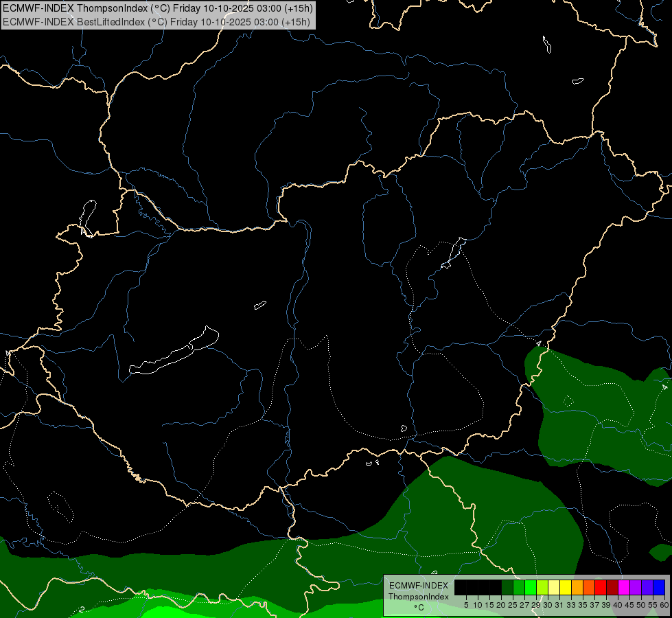Image resolution: width=672 pixels, height=618 pixels.
Task: Click the ThompsonIndex title line at top
Action: click(x=158, y=8)
